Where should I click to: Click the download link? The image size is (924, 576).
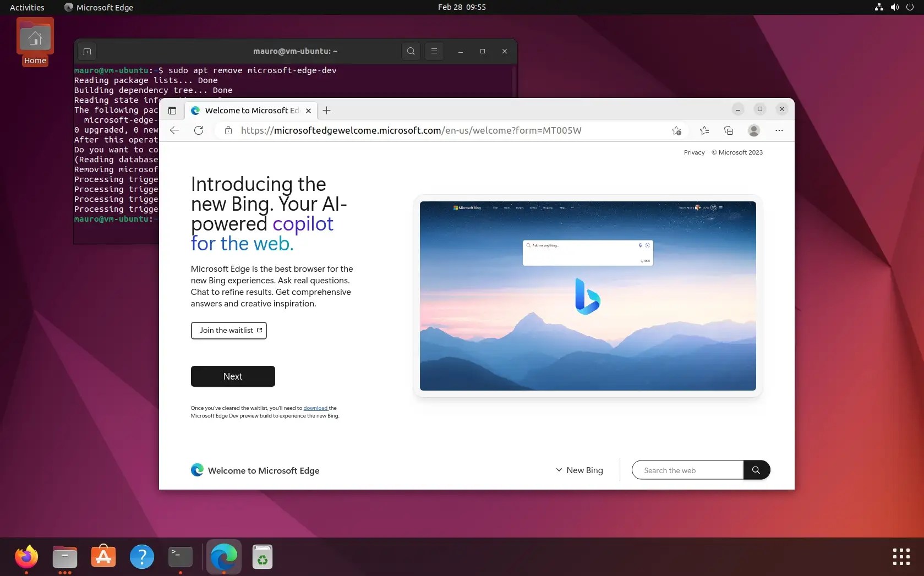click(315, 408)
